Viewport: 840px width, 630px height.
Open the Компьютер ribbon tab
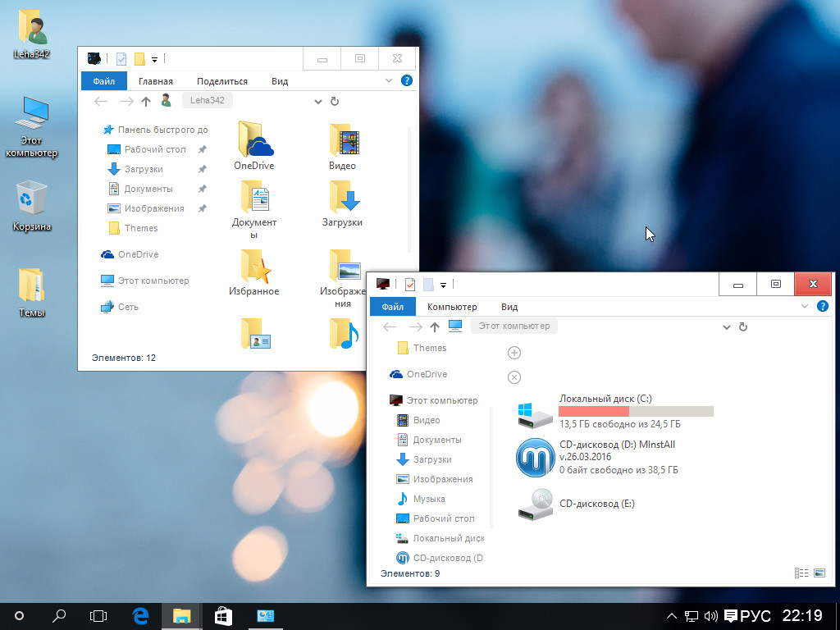pyautogui.click(x=452, y=307)
